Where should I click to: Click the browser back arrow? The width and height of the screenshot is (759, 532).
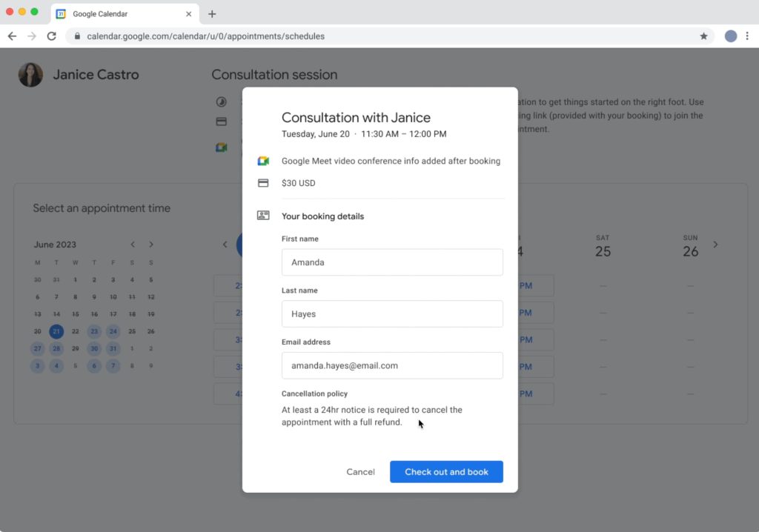coord(12,36)
